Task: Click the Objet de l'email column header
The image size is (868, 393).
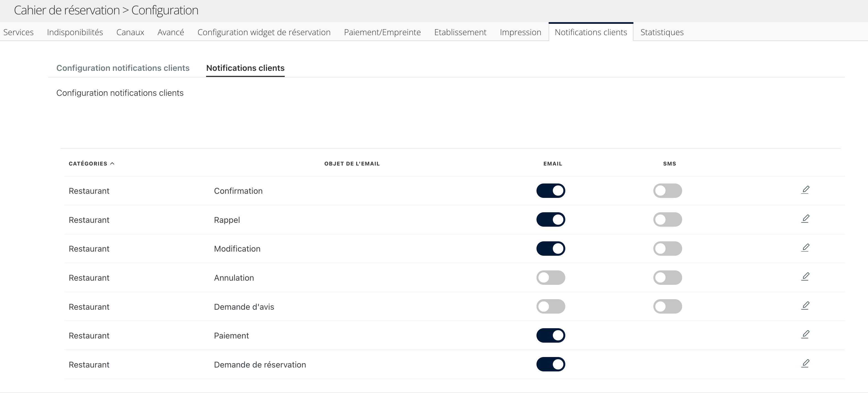Action: 352,164
